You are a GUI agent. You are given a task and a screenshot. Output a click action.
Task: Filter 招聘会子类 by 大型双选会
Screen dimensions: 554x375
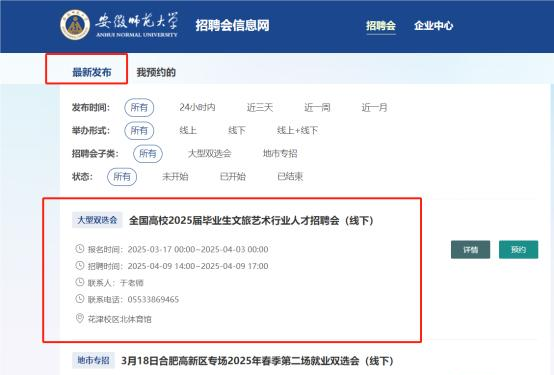pos(210,153)
